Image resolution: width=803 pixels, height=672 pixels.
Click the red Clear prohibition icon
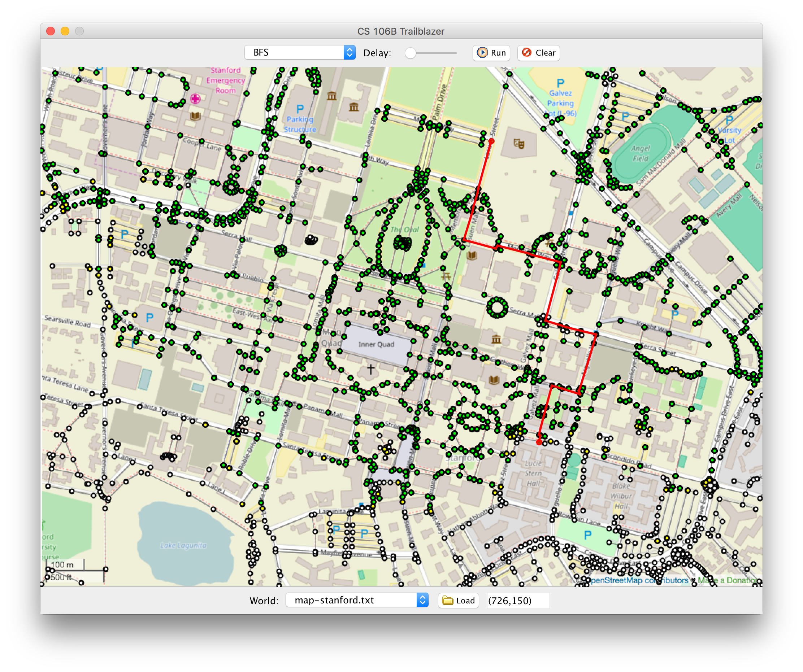(526, 52)
